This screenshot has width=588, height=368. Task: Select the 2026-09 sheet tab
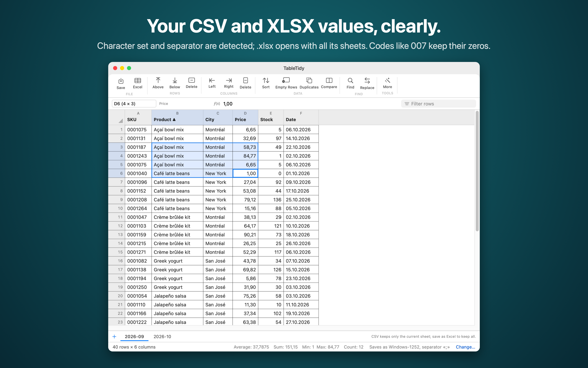134,337
